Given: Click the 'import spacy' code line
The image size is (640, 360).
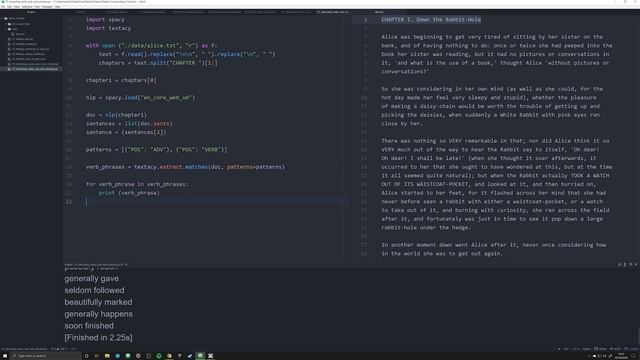Looking at the screenshot, I should coord(105,20).
